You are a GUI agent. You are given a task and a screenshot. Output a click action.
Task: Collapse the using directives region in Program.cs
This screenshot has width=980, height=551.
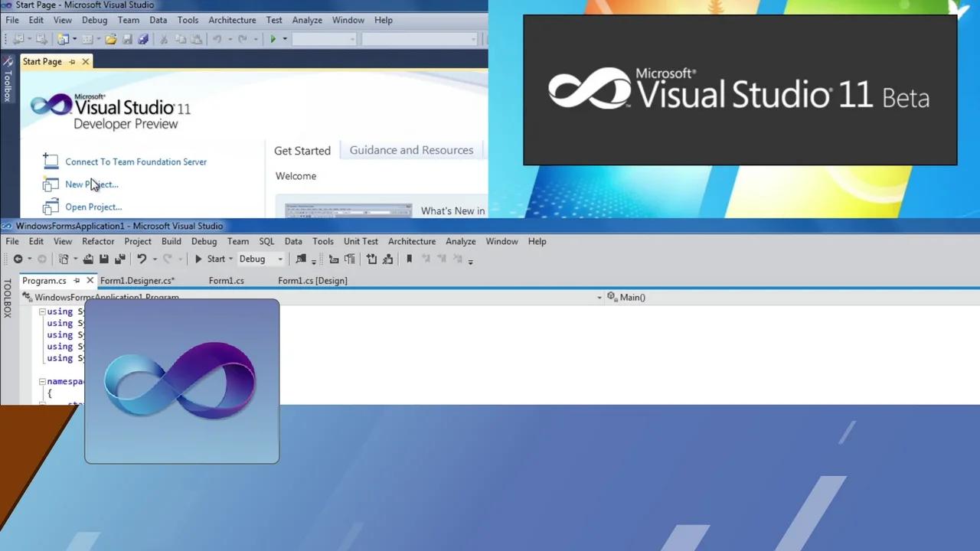pos(42,311)
